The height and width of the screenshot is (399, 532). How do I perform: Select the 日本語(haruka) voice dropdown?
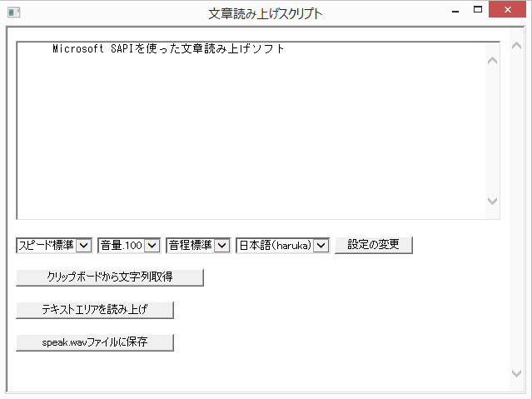pos(283,245)
